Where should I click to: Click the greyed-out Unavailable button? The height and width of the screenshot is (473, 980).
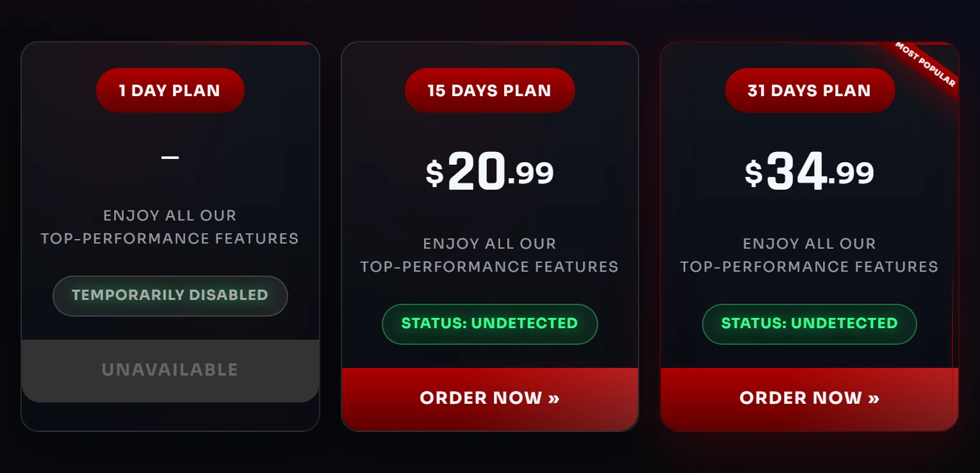pyautogui.click(x=170, y=370)
